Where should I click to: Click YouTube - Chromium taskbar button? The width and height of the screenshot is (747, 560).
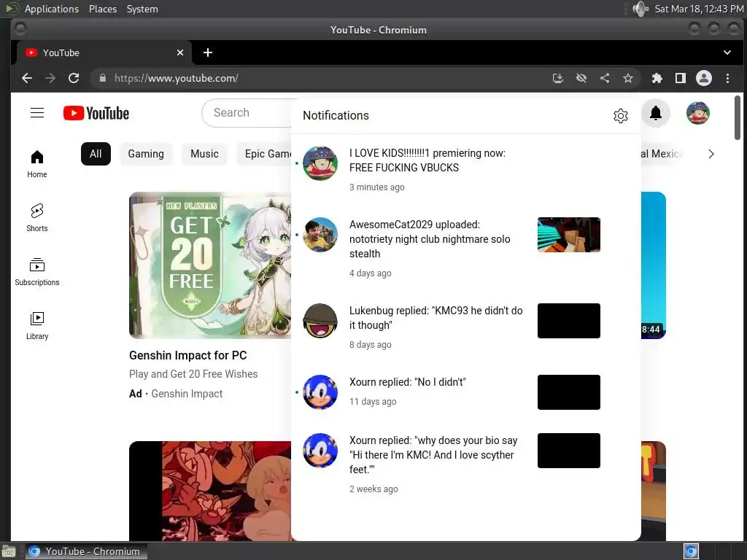coord(86,551)
